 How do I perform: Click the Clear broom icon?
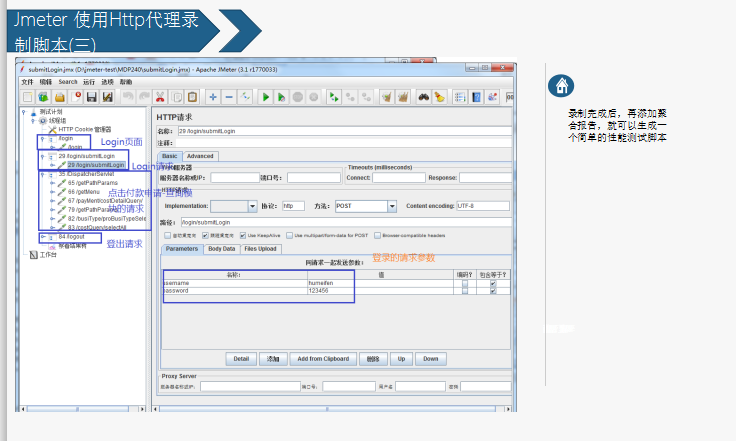pos(386,97)
